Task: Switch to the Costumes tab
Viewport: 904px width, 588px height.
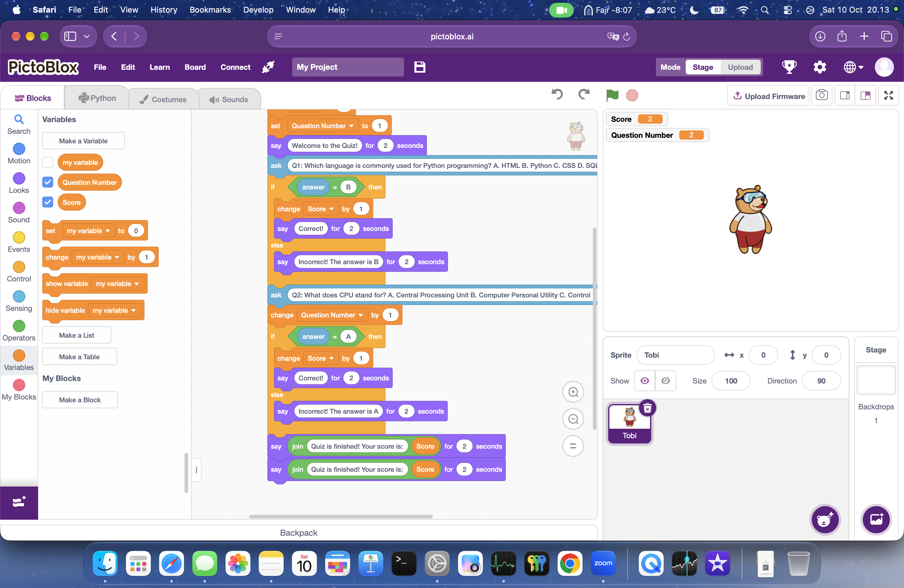Action: click(163, 99)
